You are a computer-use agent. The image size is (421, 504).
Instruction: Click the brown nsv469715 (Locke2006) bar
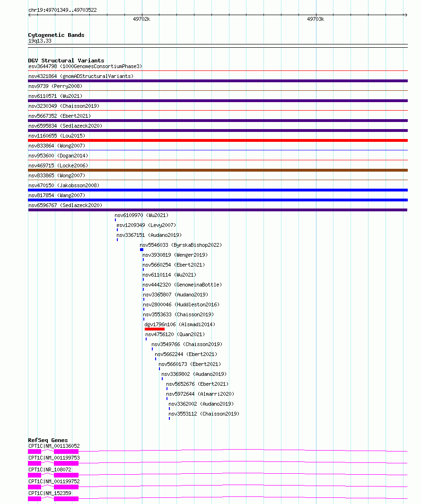point(218,170)
